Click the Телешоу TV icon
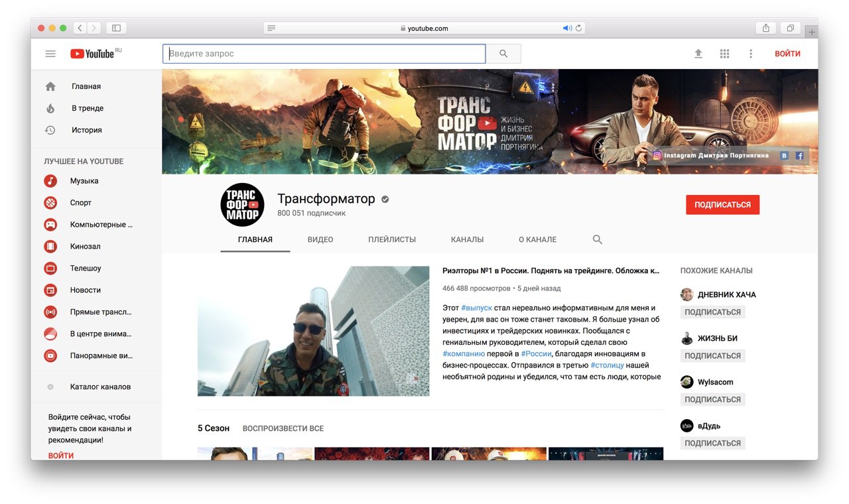The width and height of the screenshot is (849, 504). [50, 269]
